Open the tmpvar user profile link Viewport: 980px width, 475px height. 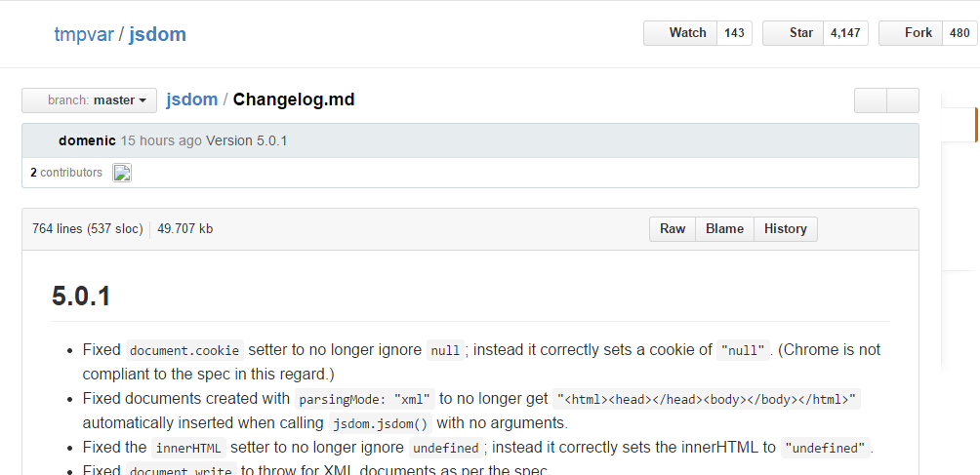[x=83, y=34]
